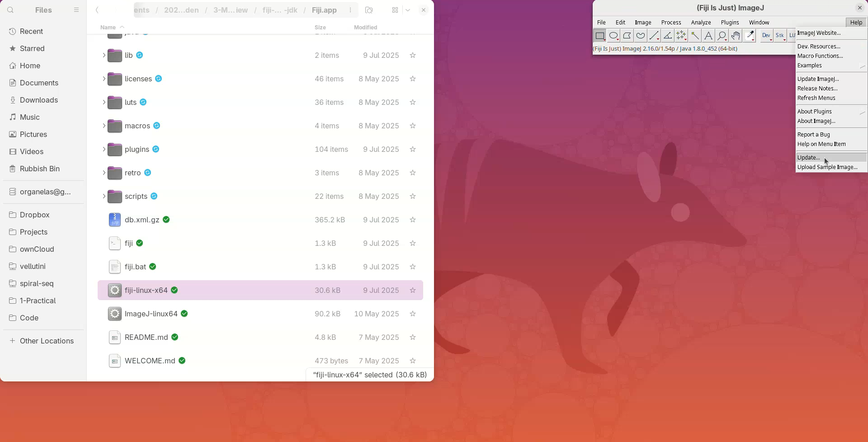
Task: Go to Downloads in sidebar
Action: tap(39, 100)
